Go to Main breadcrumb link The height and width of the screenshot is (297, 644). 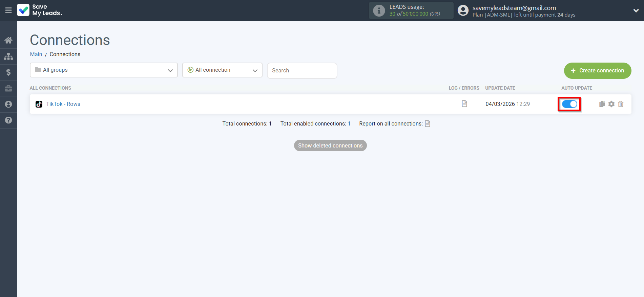[x=36, y=54]
